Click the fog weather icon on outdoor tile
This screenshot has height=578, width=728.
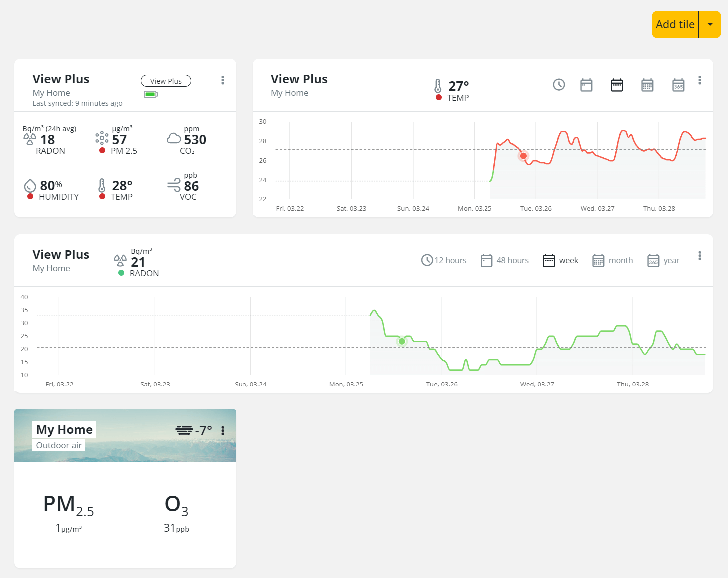184,430
